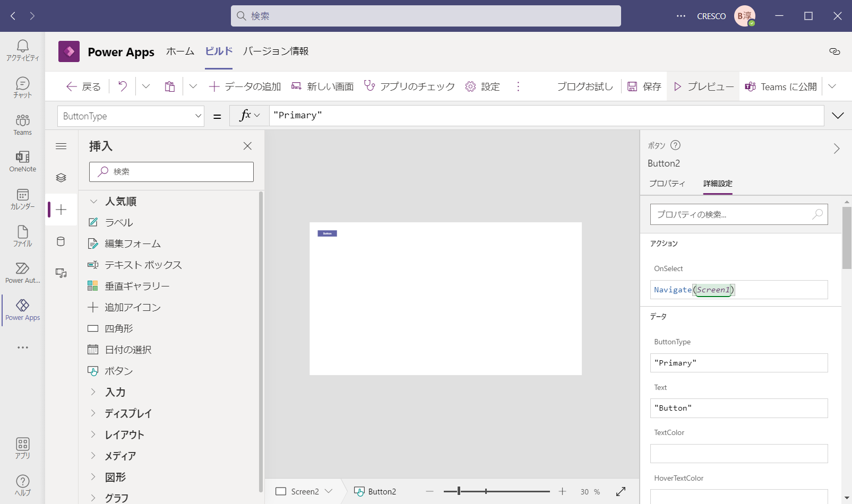Click the Undo arrow icon

(x=123, y=86)
